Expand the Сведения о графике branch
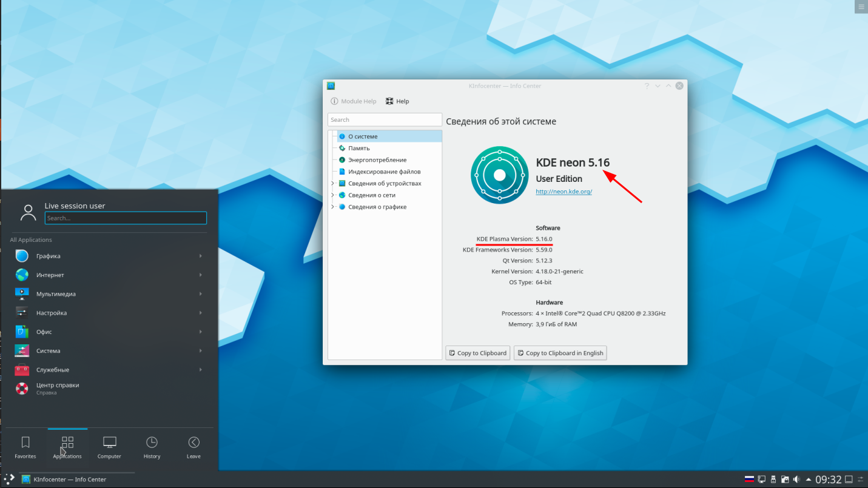Viewport: 868px width, 488px height. pos(332,206)
